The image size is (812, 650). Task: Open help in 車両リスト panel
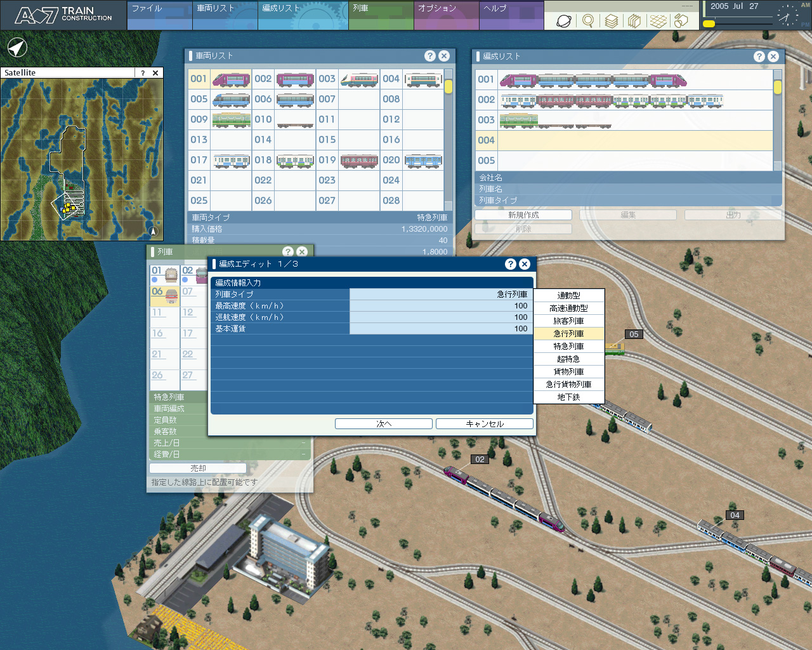click(x=430, y=56)
